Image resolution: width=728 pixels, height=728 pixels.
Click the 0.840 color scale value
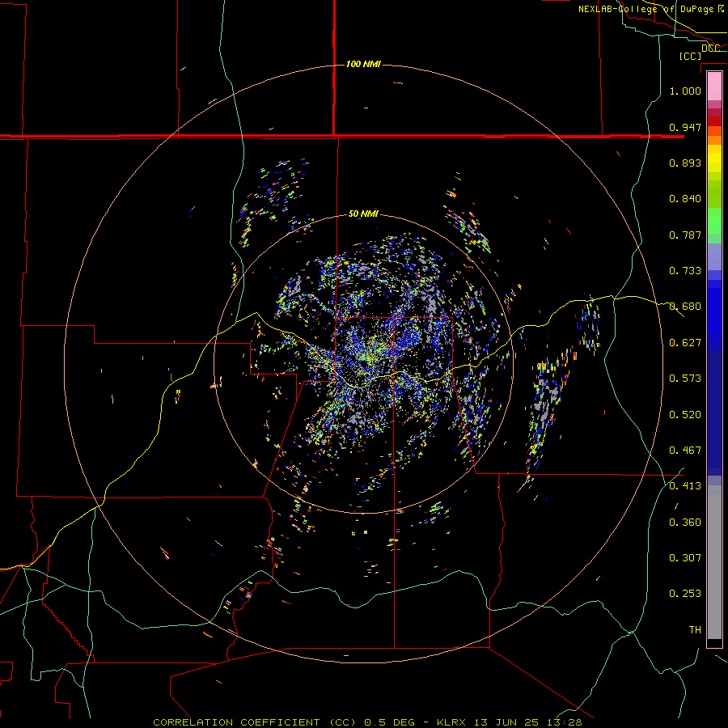(685, 199)
